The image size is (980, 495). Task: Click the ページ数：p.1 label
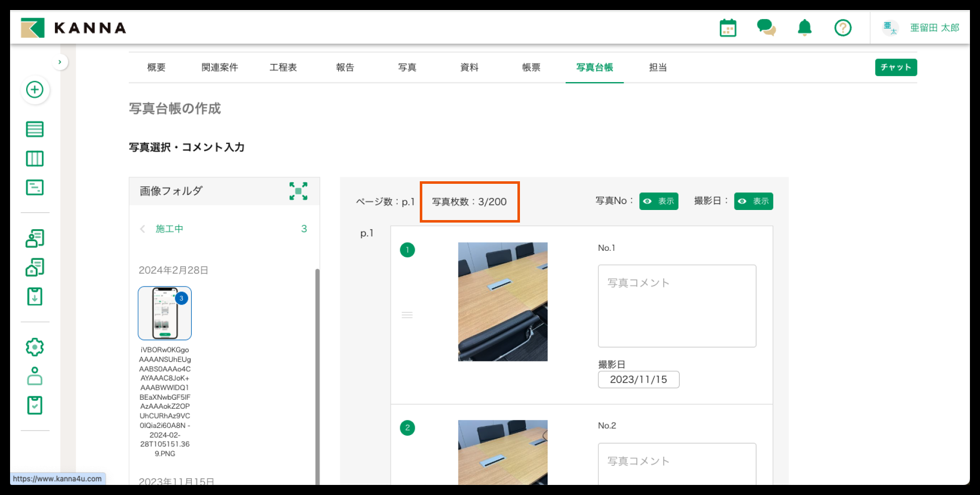[x=386, y=202]
